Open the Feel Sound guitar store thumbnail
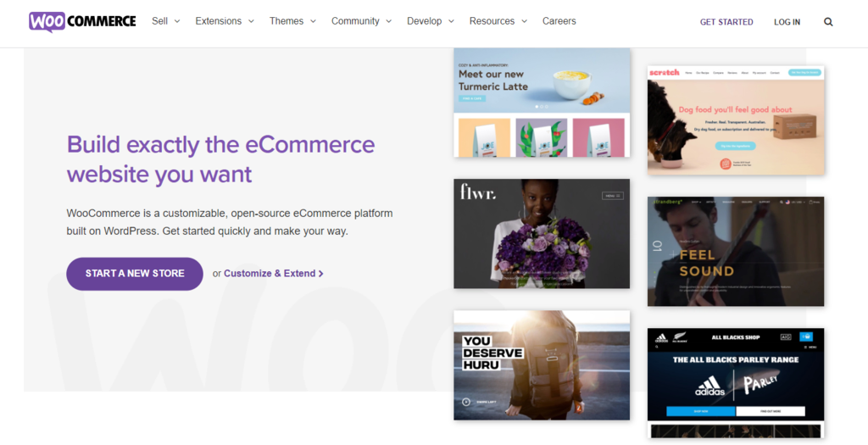868x445 pixels. click(735, 252)
